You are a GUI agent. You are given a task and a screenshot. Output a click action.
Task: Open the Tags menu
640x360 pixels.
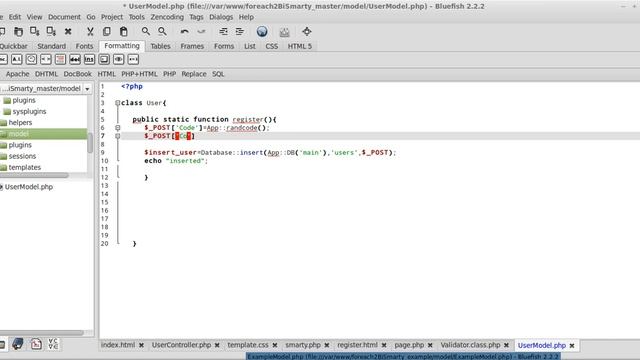(x=196, y=17)
